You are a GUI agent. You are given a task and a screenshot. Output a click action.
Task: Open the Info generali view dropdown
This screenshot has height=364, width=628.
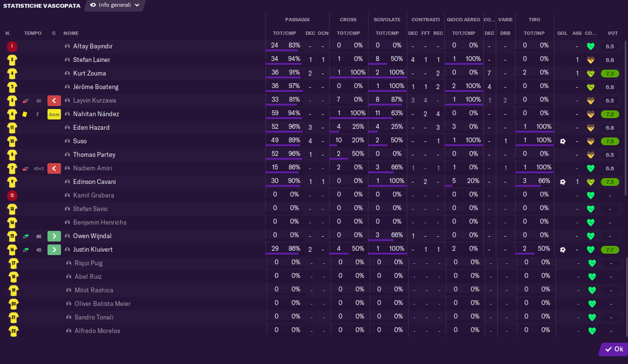pos(115,5)
